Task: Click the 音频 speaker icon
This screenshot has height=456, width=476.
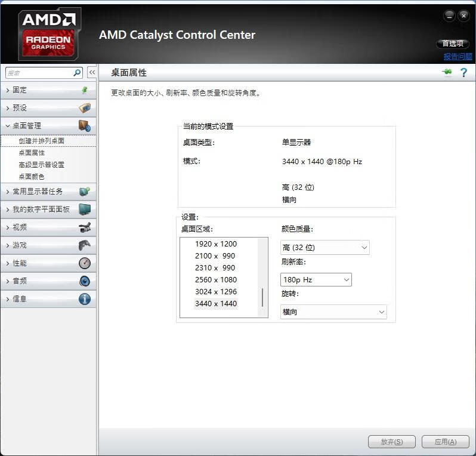Action: [x=85, y=281]
